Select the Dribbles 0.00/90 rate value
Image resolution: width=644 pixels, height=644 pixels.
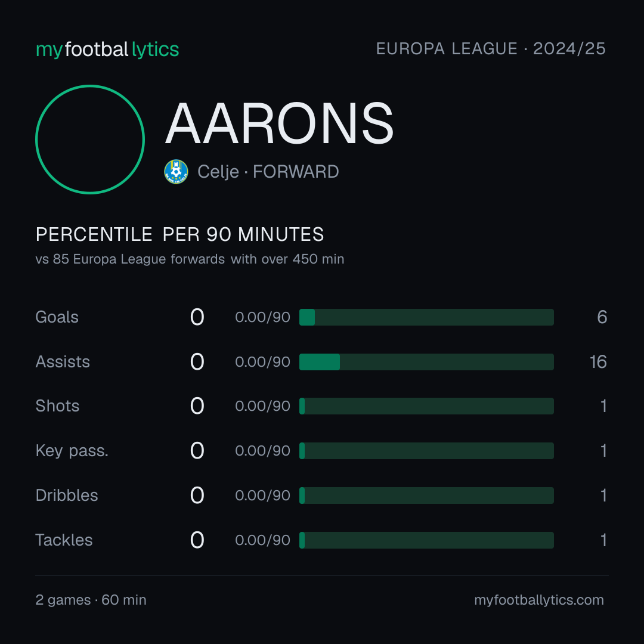pos(262,496)
